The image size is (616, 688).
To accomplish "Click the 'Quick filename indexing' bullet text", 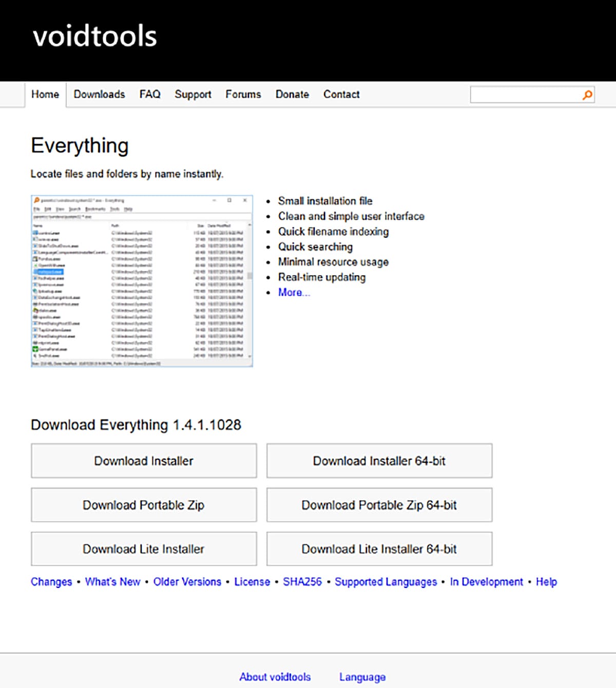I will pyautogui.click(x=334, y=232).
